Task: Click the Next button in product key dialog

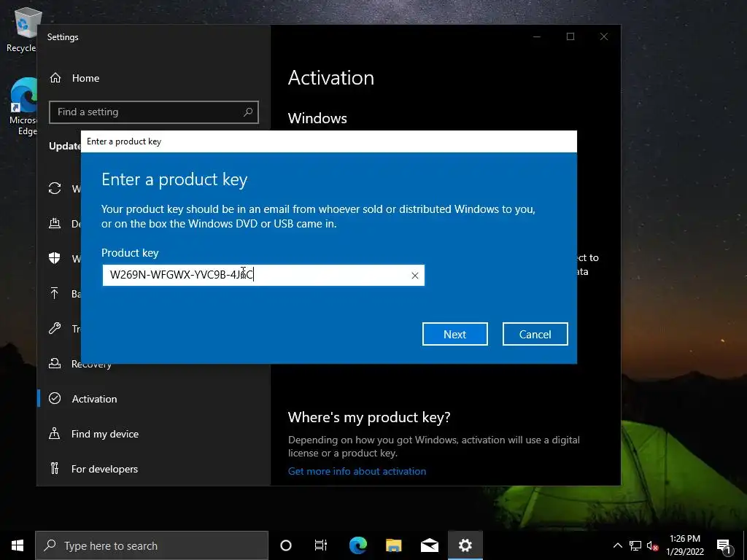Action: pos(454,334)
